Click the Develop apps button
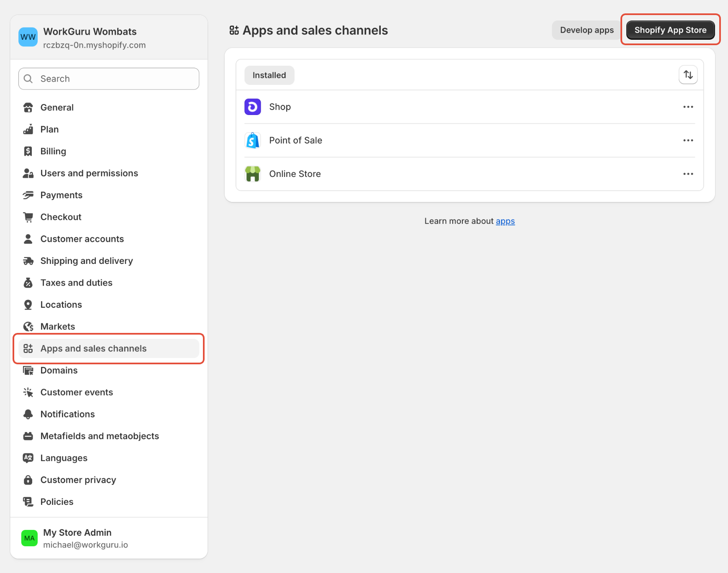The width and height of the screenshot is (728, 573). (x=587, y=30)
